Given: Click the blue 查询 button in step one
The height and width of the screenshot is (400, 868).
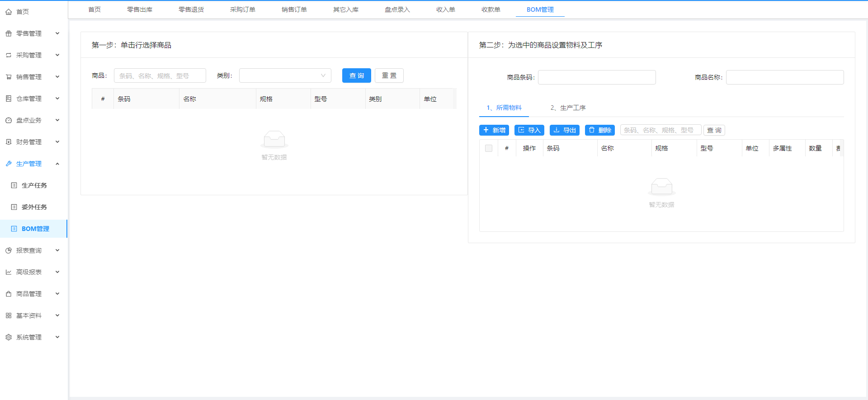Looking at the screenshot, I should click(357, 75).
